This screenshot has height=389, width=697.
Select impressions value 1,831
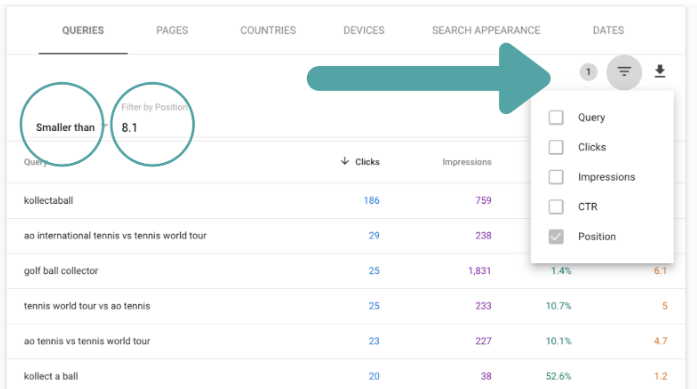coord(480,271)
